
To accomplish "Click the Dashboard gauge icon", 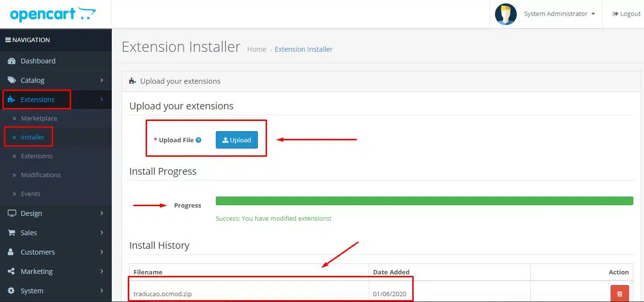I will pyautogui.click(x=12, y=61).
